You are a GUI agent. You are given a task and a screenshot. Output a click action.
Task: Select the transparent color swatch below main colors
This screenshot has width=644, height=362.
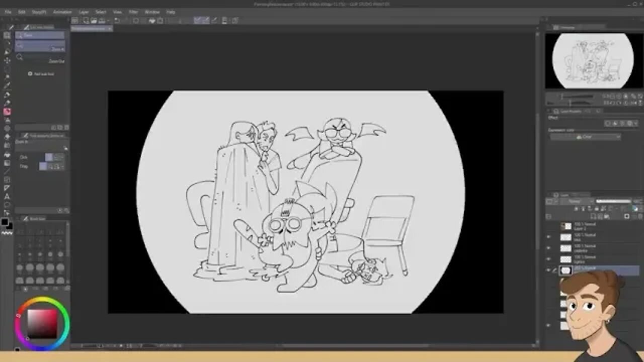coord(7,233)
